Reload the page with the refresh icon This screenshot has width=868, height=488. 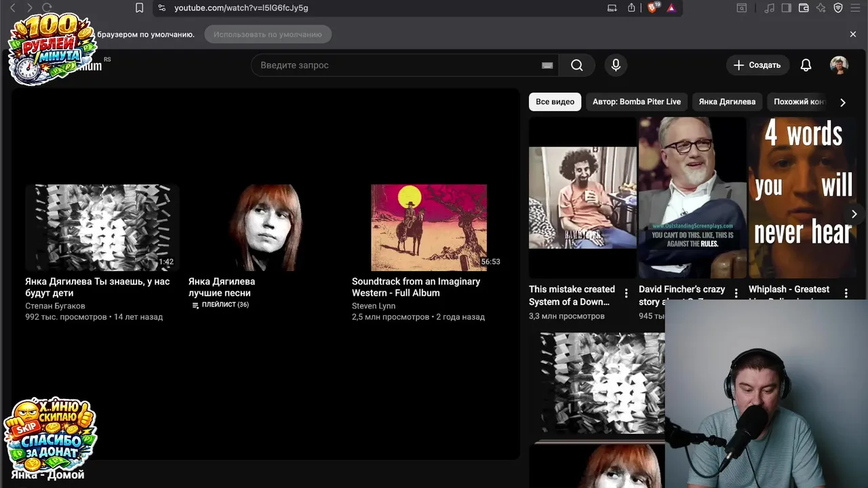pos(47,8)
